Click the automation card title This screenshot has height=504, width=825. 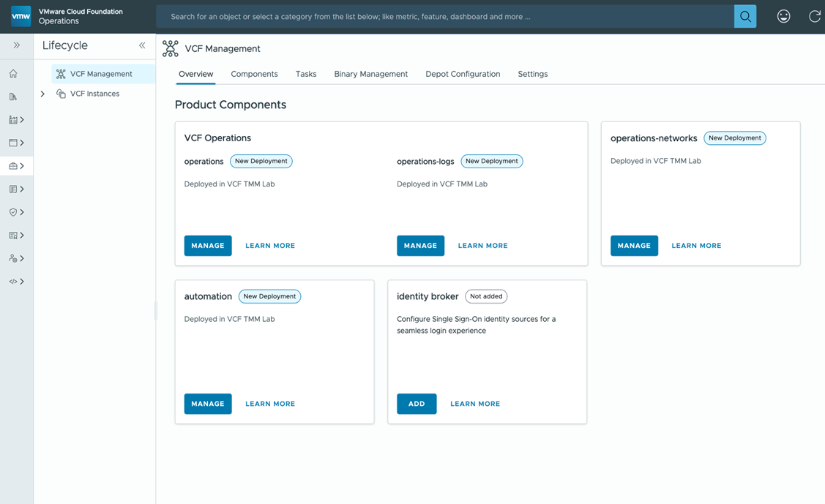208,296
